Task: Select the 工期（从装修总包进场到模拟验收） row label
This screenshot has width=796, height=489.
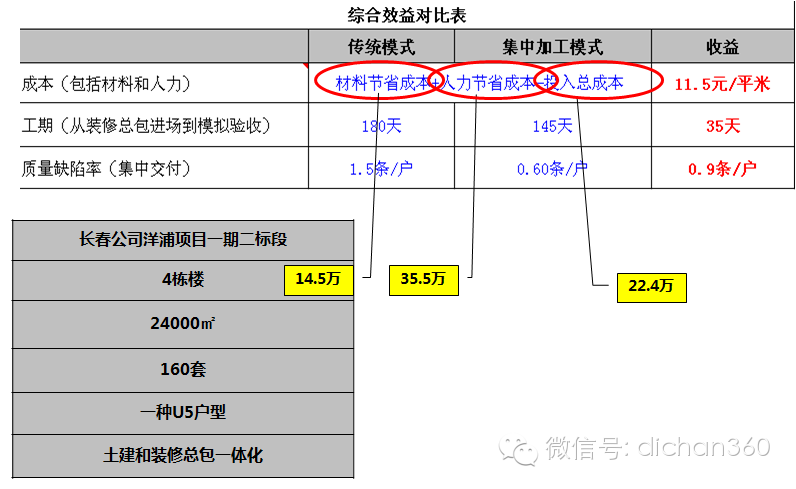Action: coord(146,125)
